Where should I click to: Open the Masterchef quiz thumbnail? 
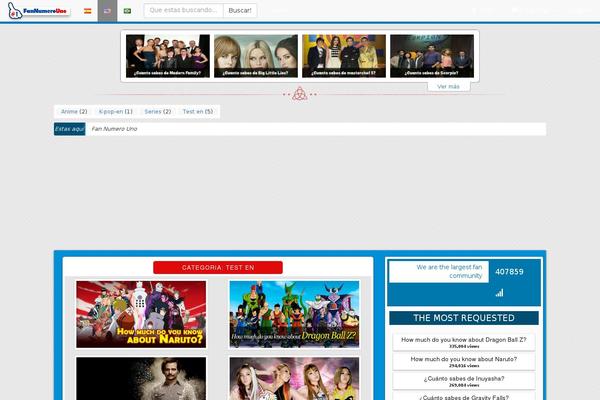tap(344, 56)
